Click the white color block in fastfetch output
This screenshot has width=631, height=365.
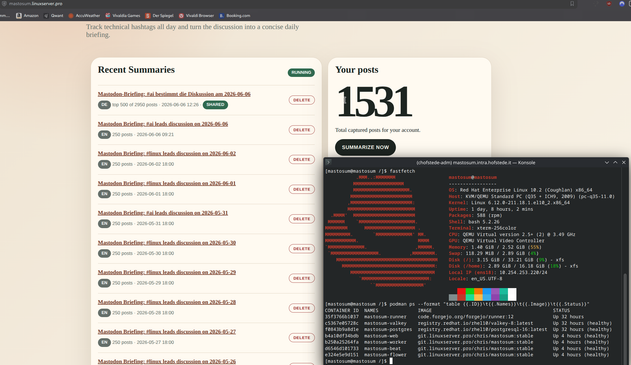(x=512, y=294)
